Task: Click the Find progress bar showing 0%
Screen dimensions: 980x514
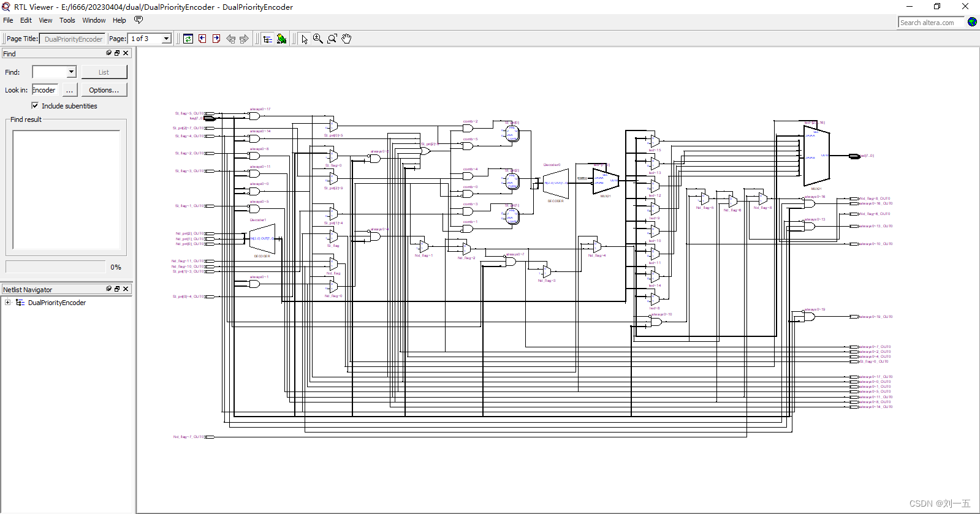Action: tap(55, 267)
